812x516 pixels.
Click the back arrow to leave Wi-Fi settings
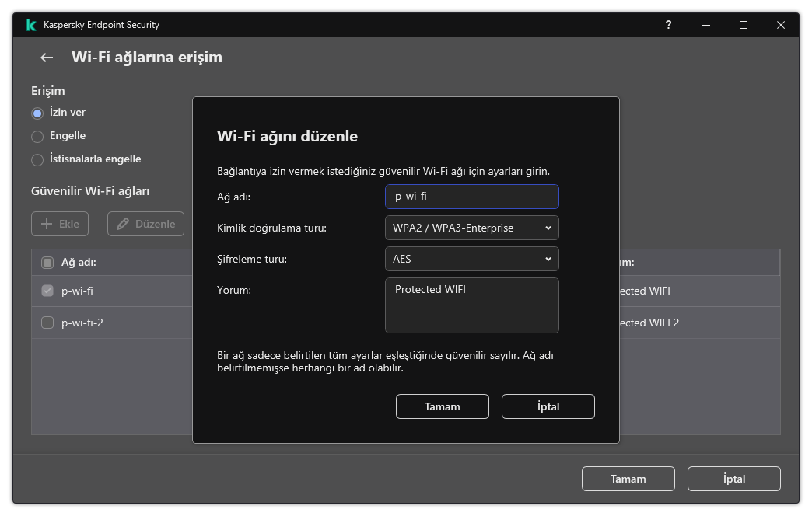tap(45, 58)
